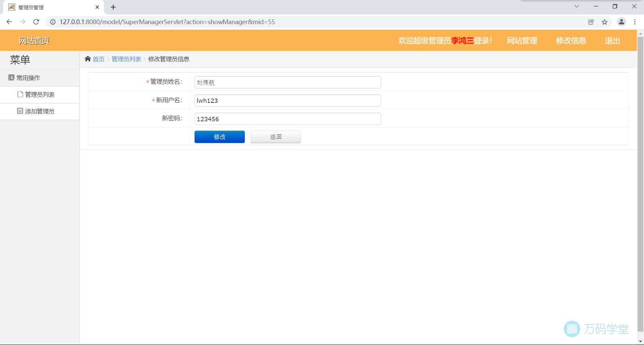Click the 菜单 sidebar heading
This screenshot has width=644, height=345.
point(20,60)
